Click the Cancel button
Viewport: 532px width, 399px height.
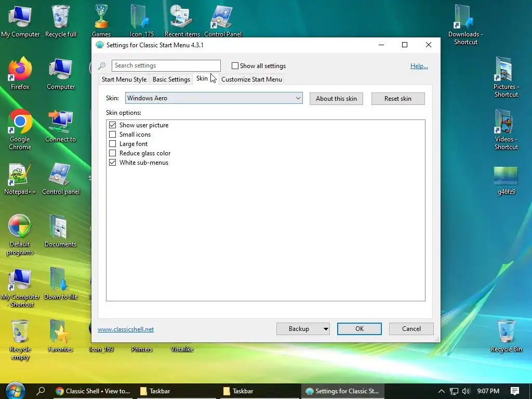click(x=411, y=329)
